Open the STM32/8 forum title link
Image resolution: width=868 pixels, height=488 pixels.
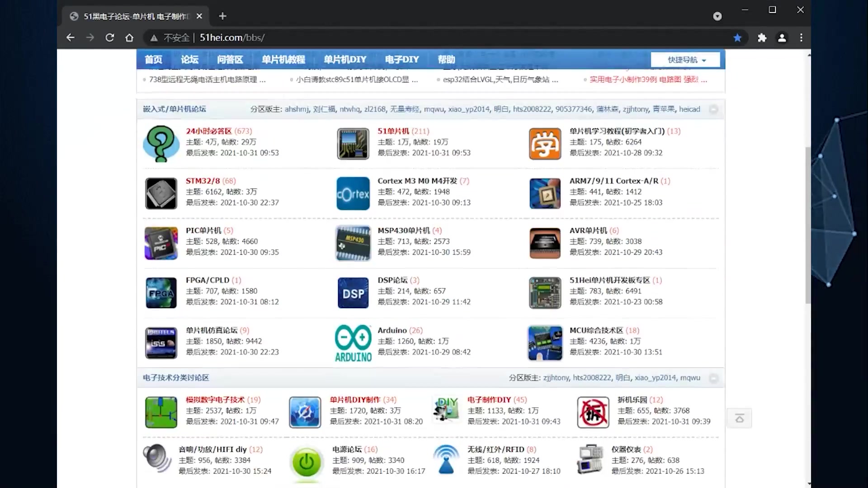tap(203, 181)
